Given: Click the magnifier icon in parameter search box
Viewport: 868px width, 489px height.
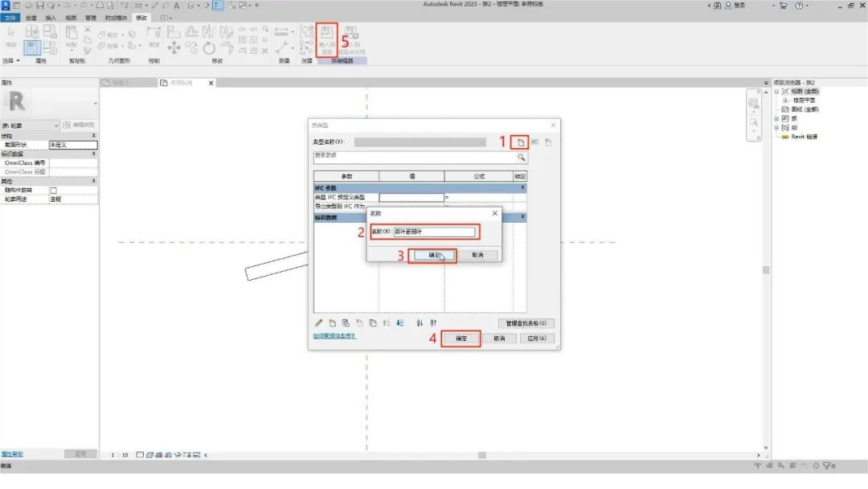Looking at the screenshot, I should (x=521, y=158).
